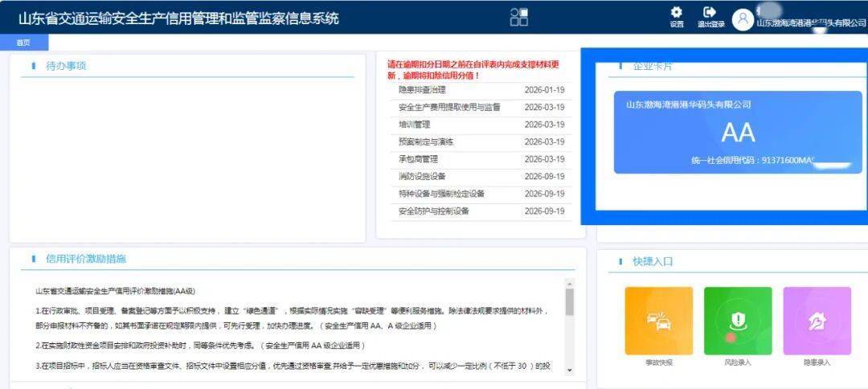This screenshot has width=868, height=389.
Task: Switch to the 首页 tab
Action: point(23,43)
